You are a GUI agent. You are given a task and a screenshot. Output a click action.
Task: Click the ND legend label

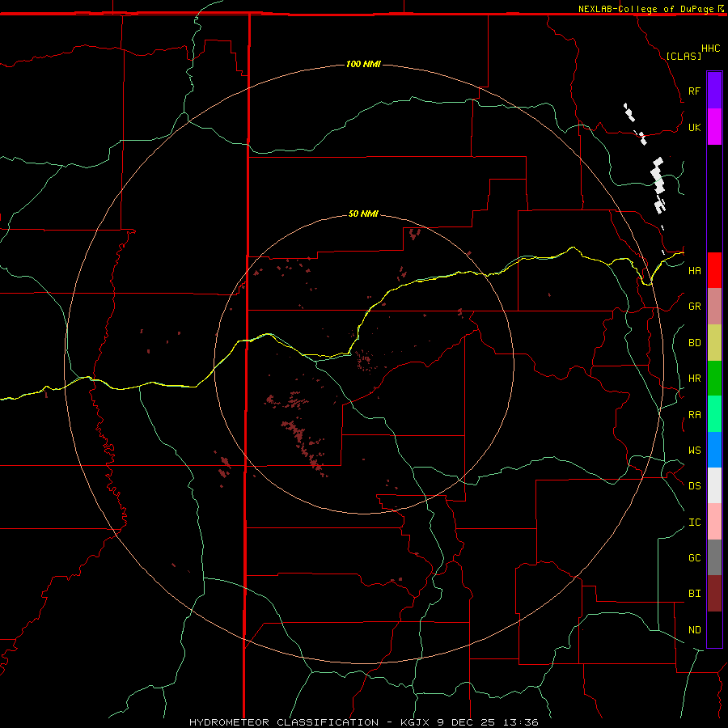(x=694, y=630)
